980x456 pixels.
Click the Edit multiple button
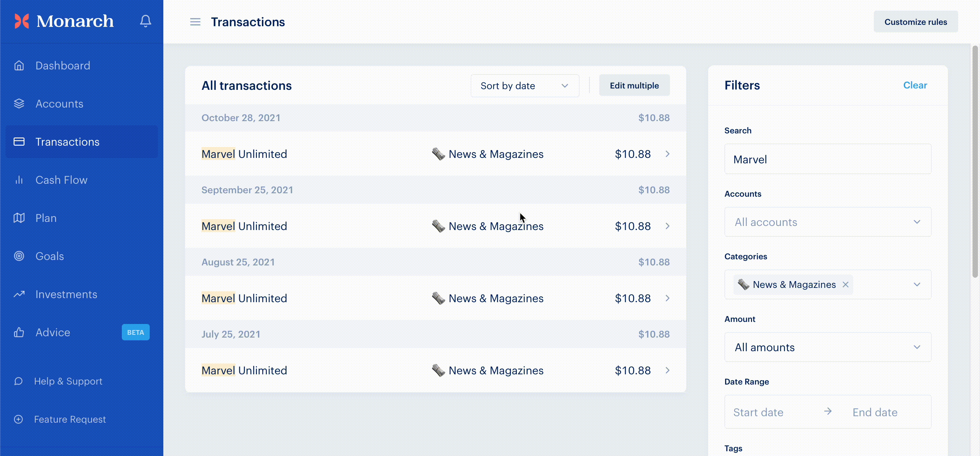[634, 85]
